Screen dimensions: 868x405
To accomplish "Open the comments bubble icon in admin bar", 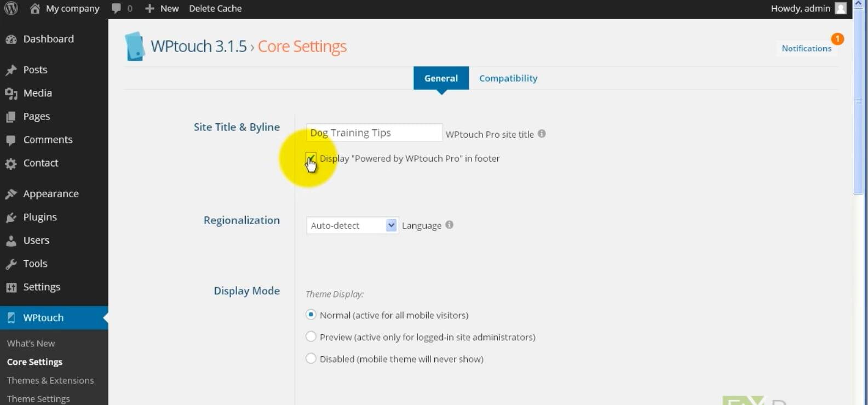I will (x=116, y=8).
